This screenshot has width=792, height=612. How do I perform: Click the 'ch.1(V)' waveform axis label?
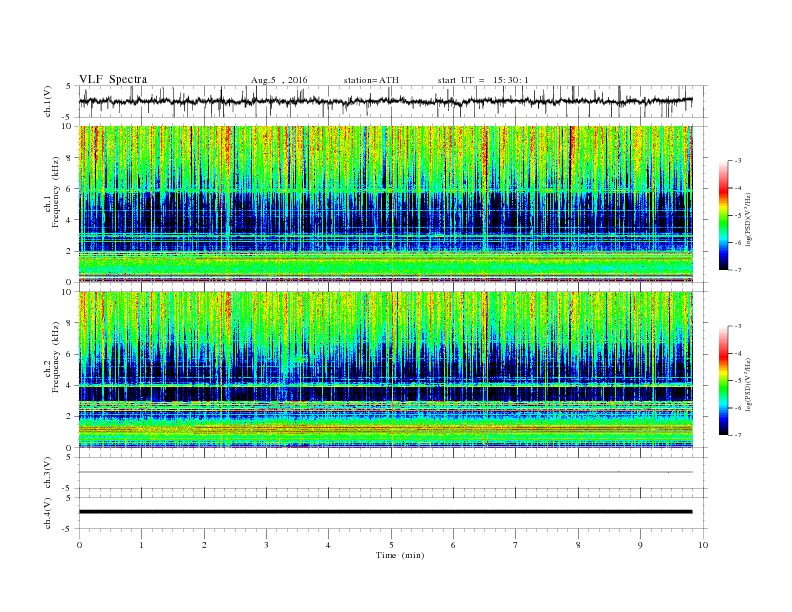[x=48, y=101]
